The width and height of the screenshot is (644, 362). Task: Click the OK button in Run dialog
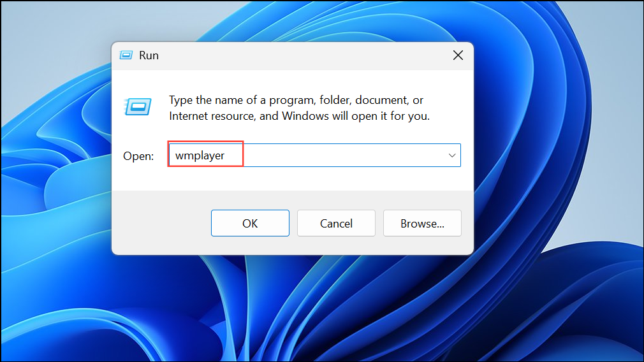250,223
